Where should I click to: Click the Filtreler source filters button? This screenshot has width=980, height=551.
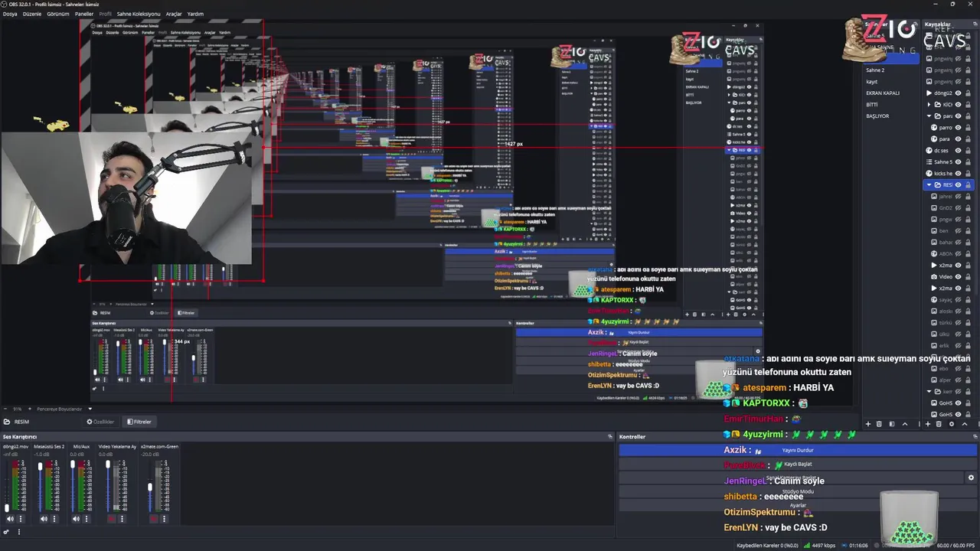click(139, 422)
